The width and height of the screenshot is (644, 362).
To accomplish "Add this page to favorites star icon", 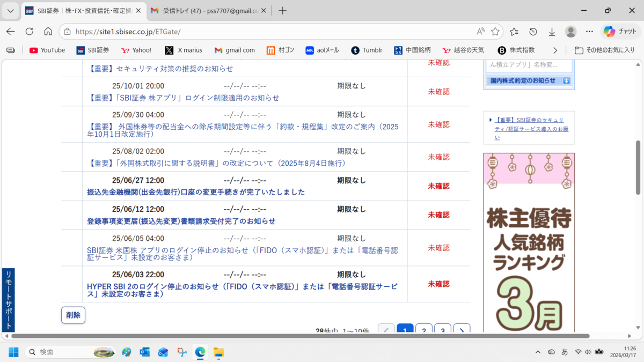I will [495, 32].
